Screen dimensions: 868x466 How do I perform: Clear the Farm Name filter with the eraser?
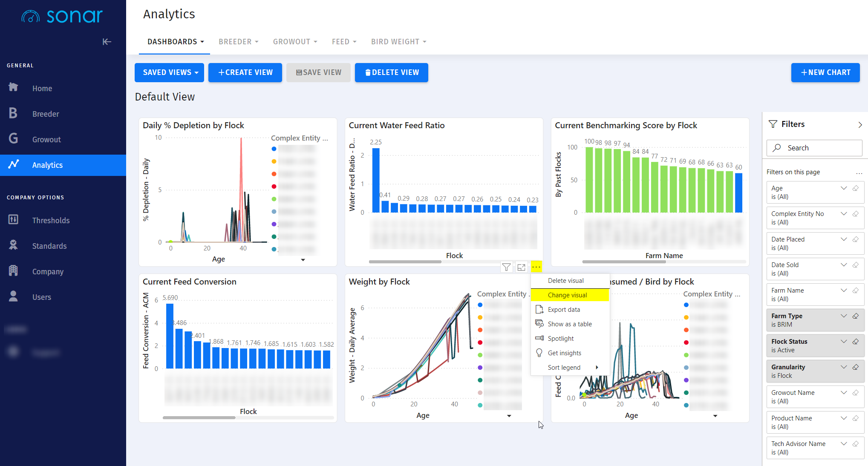coord(856,291)
